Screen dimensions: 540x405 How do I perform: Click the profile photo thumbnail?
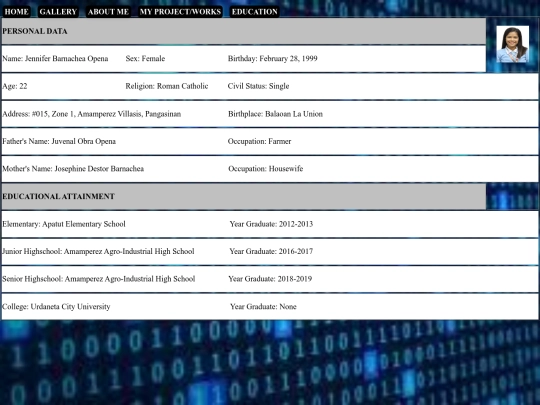(512, 44)
